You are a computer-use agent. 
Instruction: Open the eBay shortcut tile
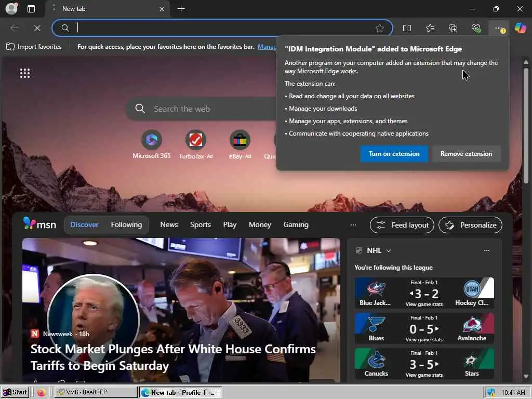click(x=240, y=144)
